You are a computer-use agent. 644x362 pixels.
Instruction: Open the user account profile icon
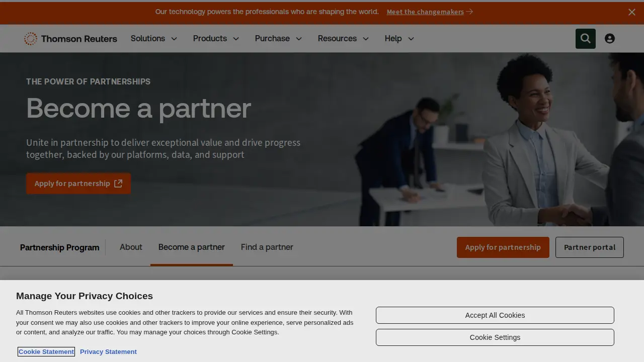click(x=610, y=39)
